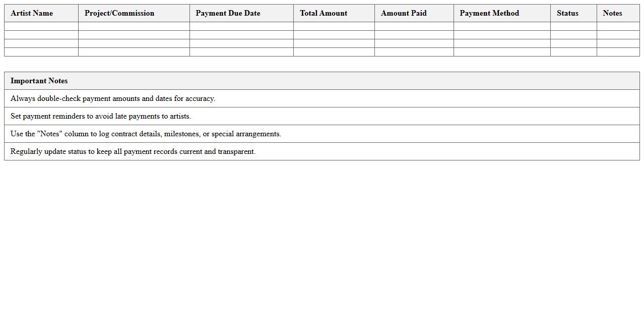Select first empty cell under Project/Commission
This screenshot has width=644, height=328.
tap(134, 26)
